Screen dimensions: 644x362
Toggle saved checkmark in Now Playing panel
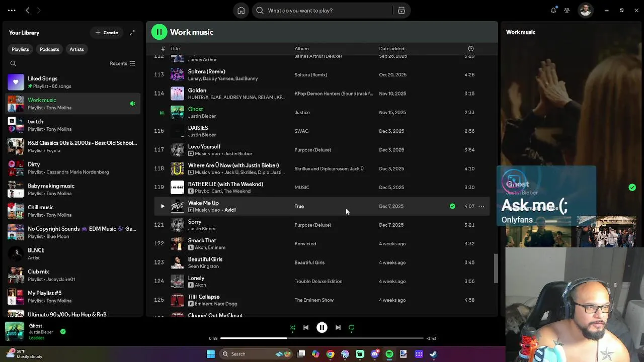[x=632, y=188]
